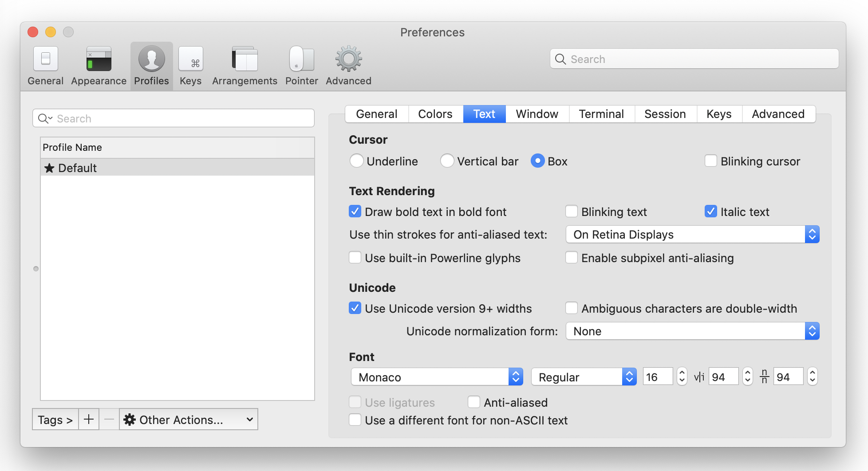Select the Appearance preferences icon

[98, 65]
